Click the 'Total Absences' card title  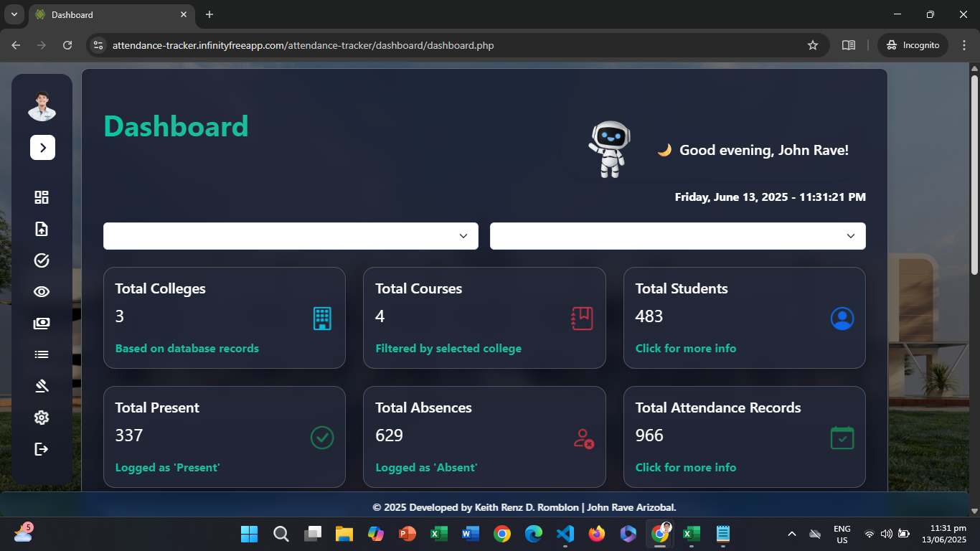point(424,408)
